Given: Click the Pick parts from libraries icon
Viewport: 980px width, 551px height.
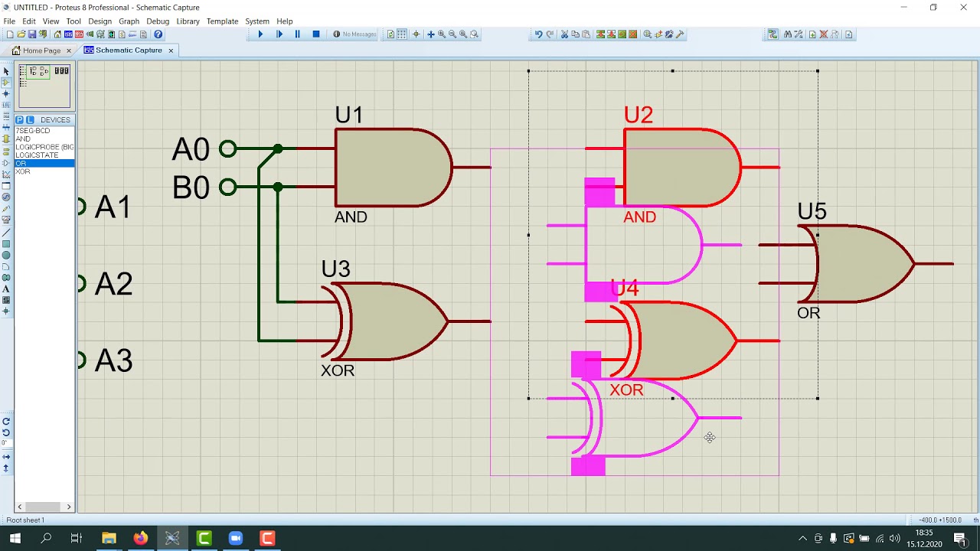Looking at the screenshot, I should [648, 34].
